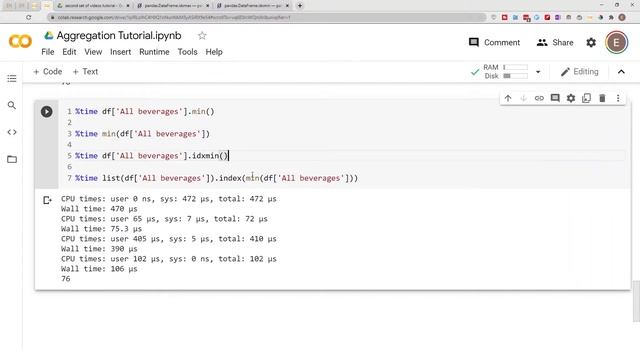Open the View menu
Screen dimensions: 640x360
pos(93,52)
